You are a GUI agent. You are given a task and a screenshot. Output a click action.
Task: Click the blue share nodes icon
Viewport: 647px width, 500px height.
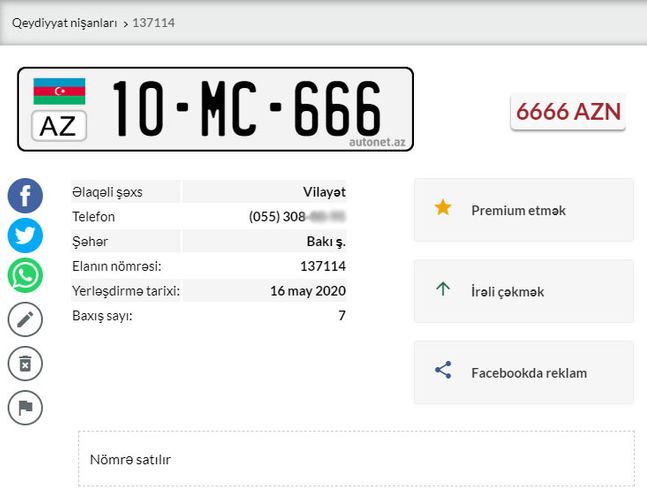tap(443, 370)
